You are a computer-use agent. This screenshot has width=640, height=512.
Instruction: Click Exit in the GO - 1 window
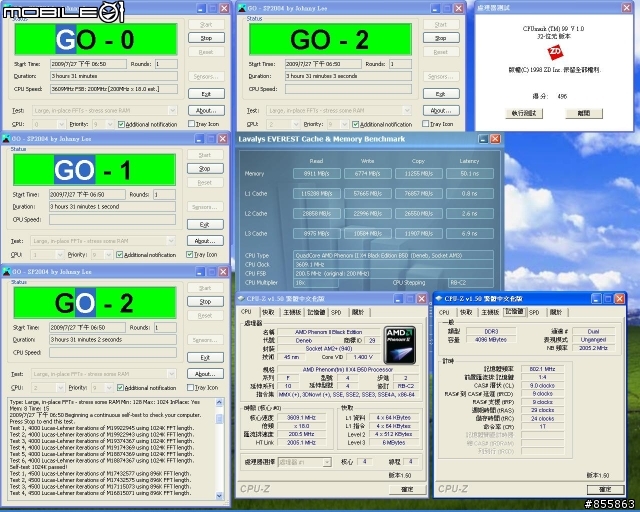[205, 225]
